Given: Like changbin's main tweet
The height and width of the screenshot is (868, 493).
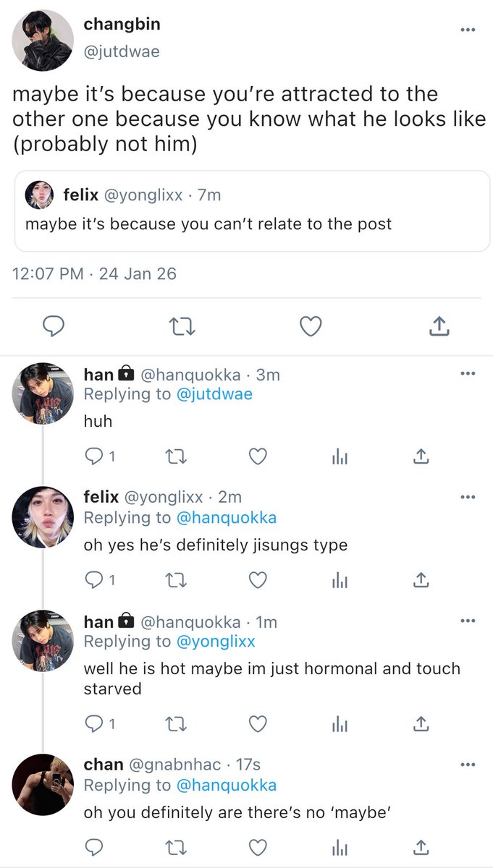Looking at the screenshot, I should [311, 326].
